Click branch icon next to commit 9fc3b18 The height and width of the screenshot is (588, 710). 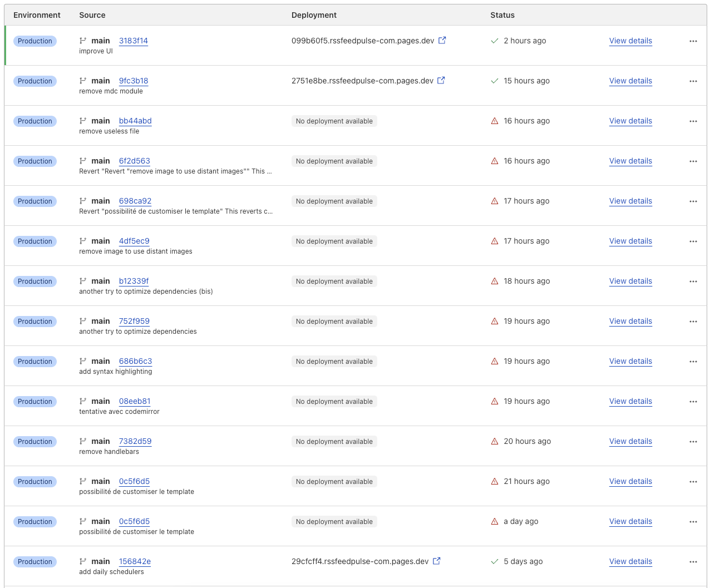coord(83,81)
